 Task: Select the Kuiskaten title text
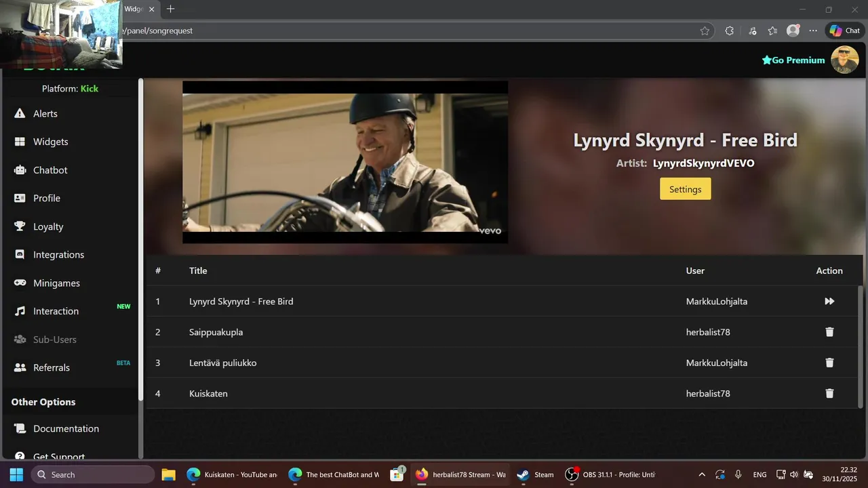click(x=208, y=393)
